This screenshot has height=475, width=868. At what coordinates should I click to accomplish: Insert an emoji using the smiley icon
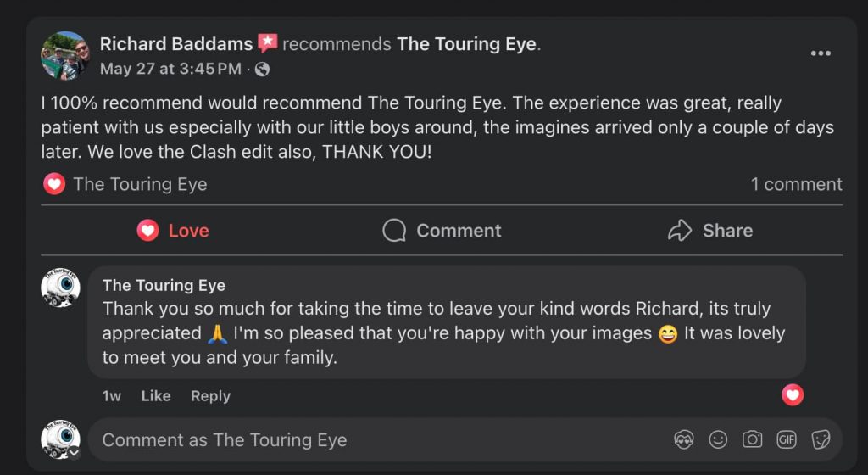click(718, 439)
